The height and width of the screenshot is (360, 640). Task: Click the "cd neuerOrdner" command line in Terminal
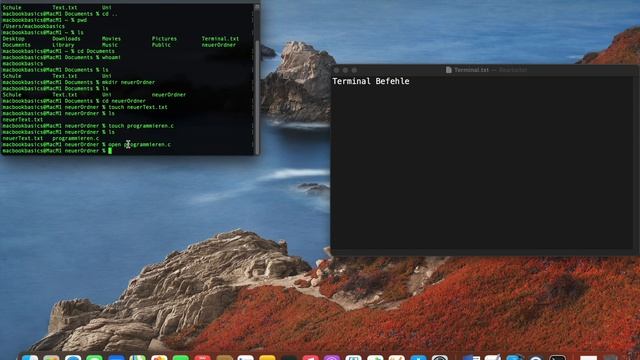74,101
